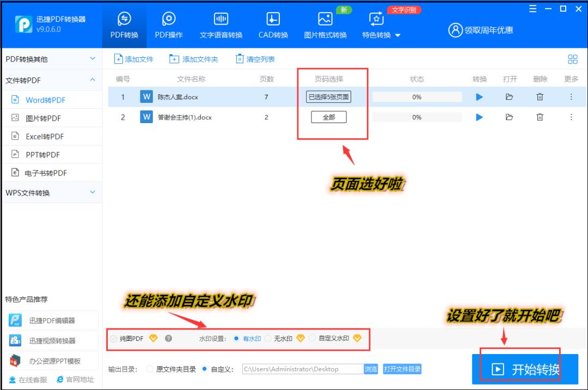The image size is (588, 390).
Task: Open 更多 options for 答谢会主持(1).docx
Action: (571, 117)
